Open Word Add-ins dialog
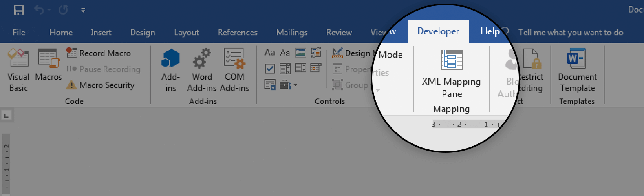This screenshot has width=644, height=196. point(202,70)
